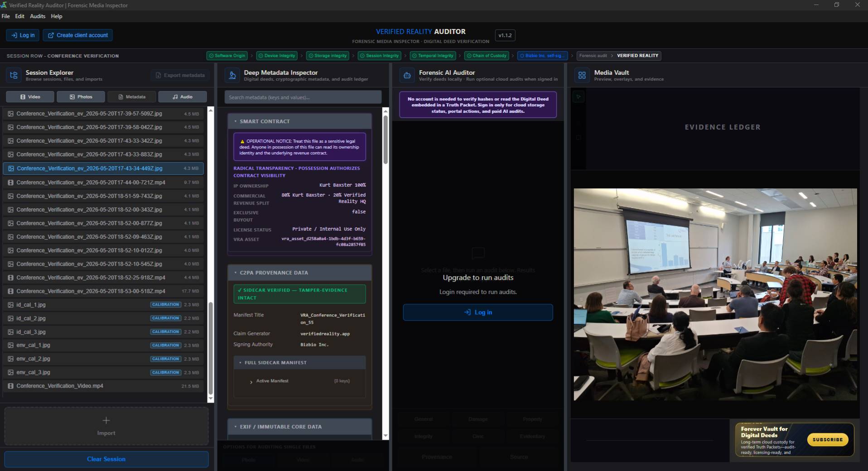Toggle the Photos file filter
This screenshot has height=471, width=868.
81,97
